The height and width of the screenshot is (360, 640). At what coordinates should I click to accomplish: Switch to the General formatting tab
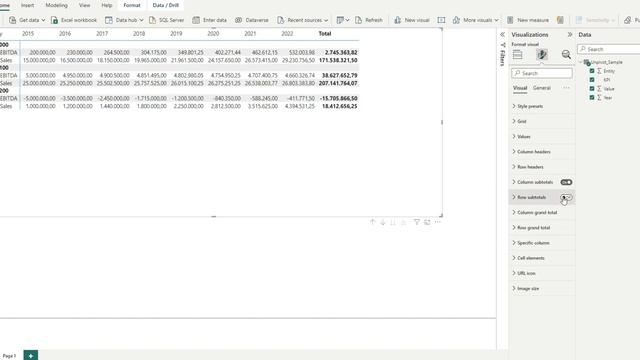coord(542,88)
